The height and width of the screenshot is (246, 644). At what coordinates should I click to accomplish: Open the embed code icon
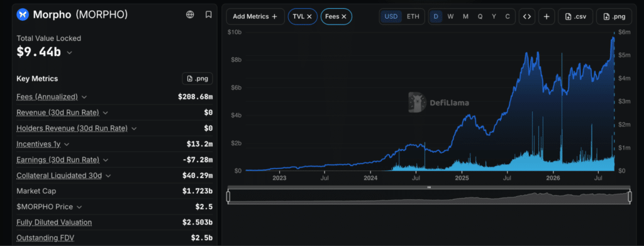click(x=527, y=16)
